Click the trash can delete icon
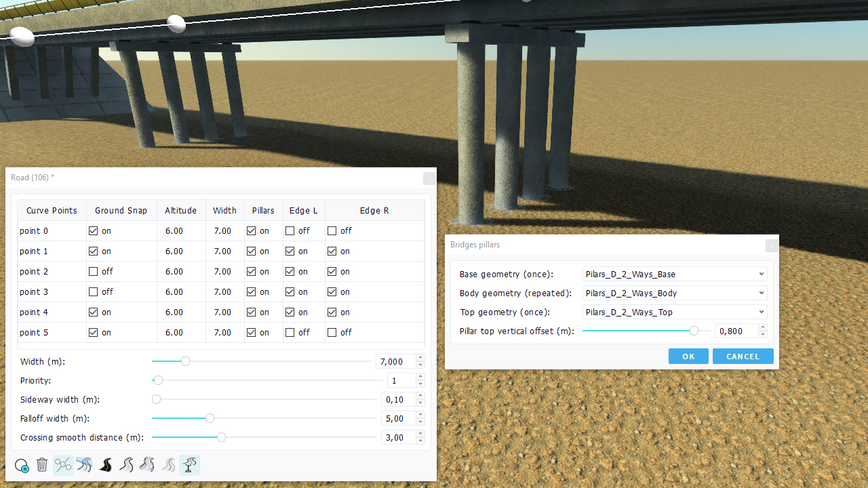 click(42, 465)
